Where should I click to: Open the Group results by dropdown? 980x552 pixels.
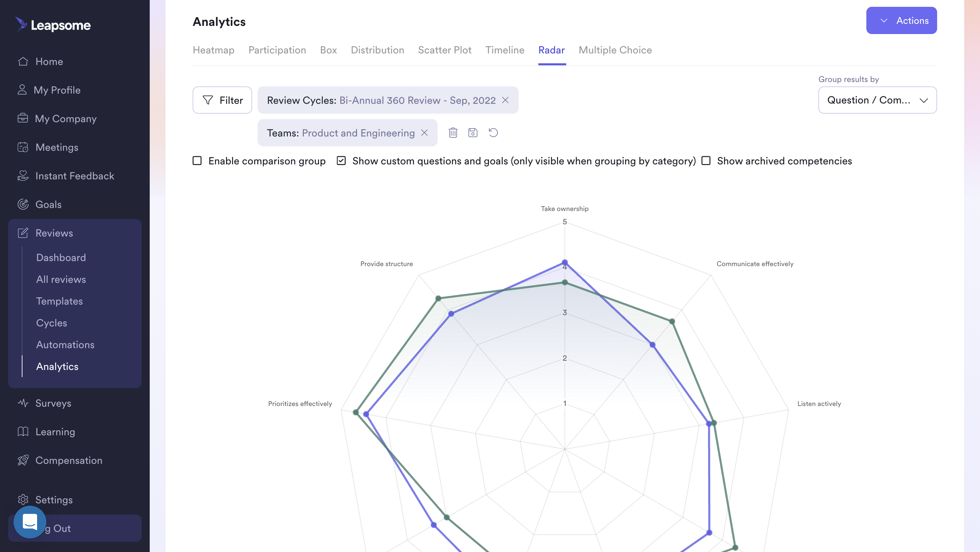coord(877,100)
